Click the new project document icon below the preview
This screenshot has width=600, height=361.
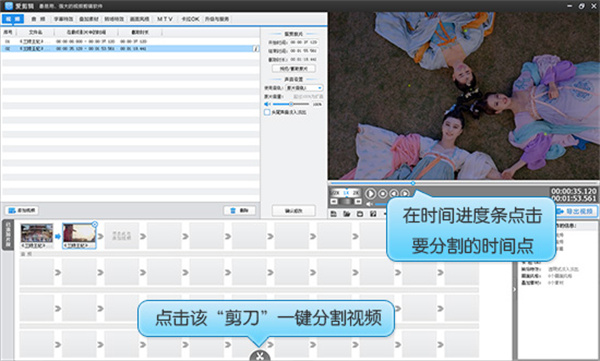(334, 214)
